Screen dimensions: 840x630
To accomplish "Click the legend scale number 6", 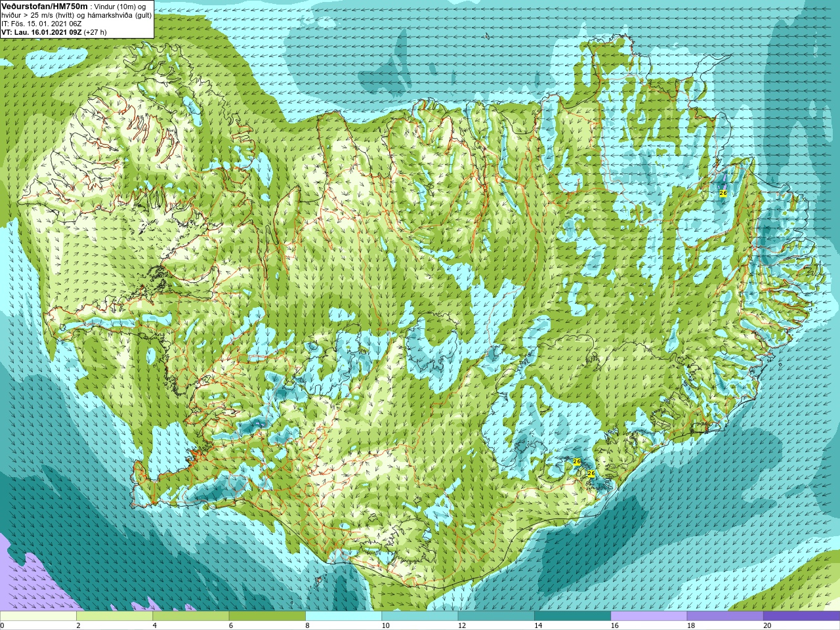I will (230, 625).
